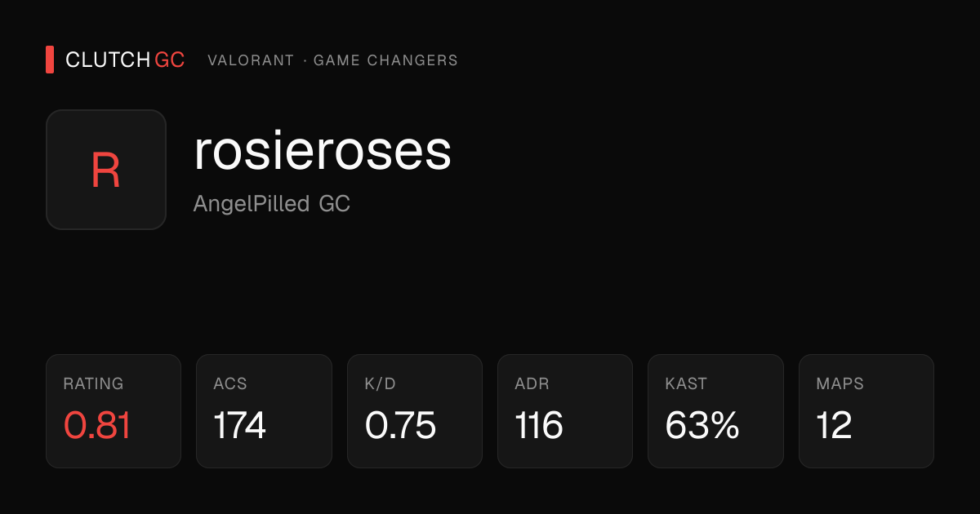Click the 0.75 K/D value
The image size is (980, 514).
click(x=400, y=425)
